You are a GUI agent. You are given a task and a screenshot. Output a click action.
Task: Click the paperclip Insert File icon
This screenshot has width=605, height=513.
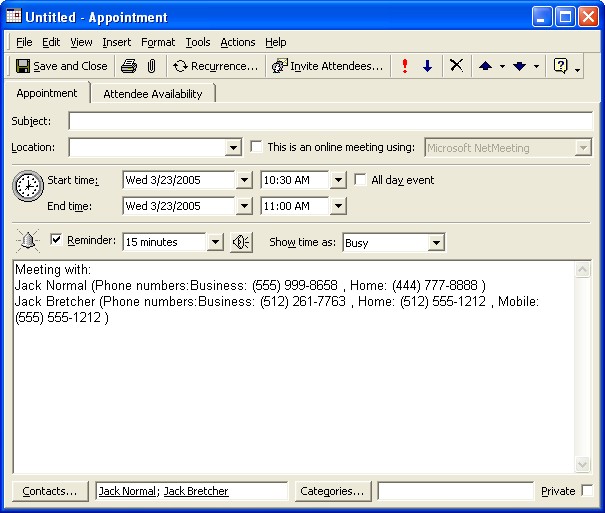pyautogui.click(x=151, y=66)
